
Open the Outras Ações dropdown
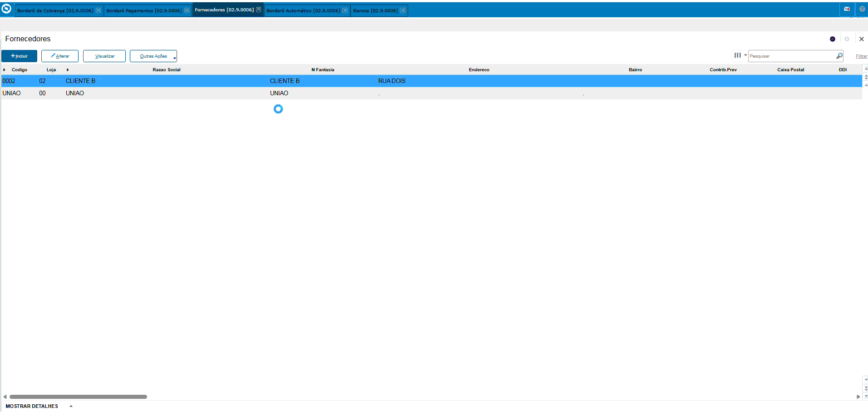coord(153,56)
